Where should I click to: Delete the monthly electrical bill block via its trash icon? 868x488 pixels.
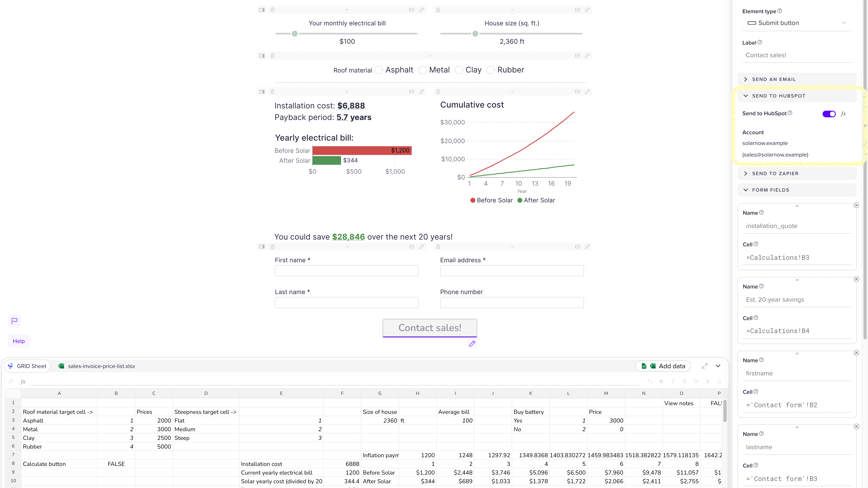pyautogui.click(x=272, y=10)
